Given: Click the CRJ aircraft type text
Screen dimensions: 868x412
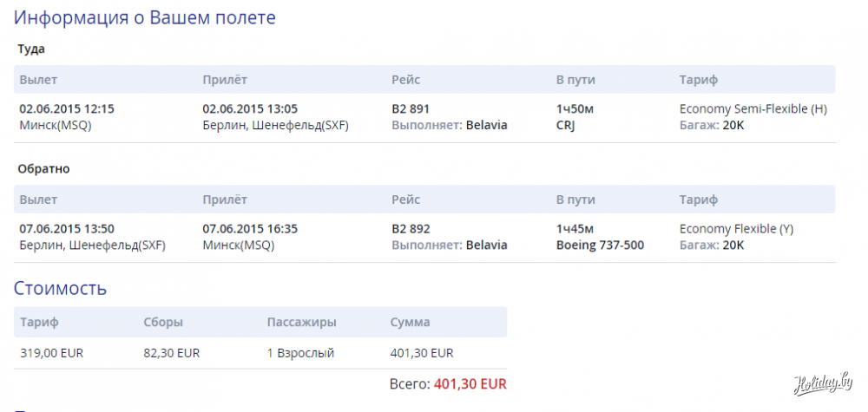Looking at the screenshot, I should [567, 126].
